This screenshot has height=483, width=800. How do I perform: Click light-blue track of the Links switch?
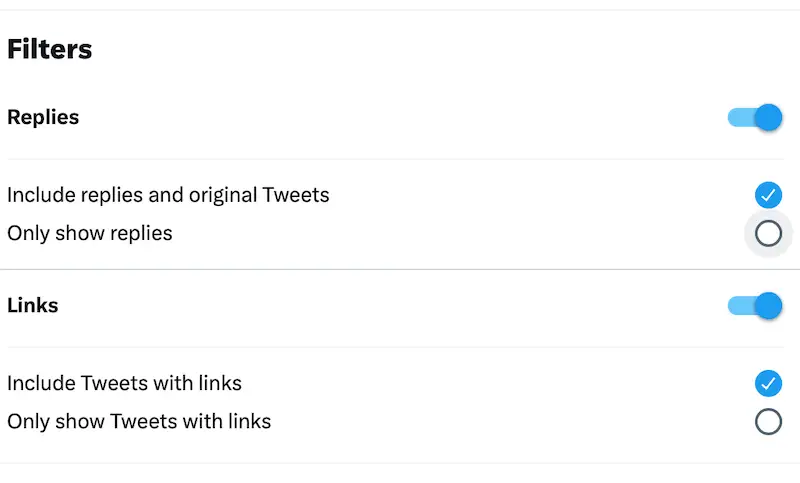click(738, 306)
